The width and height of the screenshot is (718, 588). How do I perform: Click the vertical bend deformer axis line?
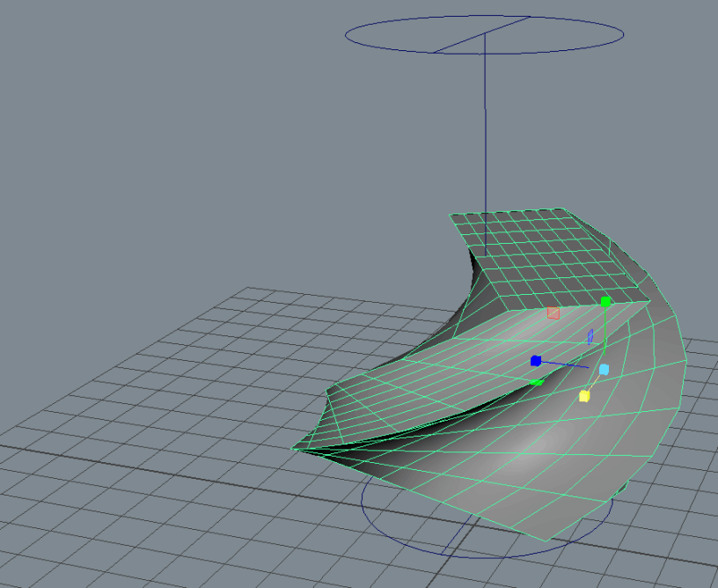pyautogui.click(x=484, y=132)
